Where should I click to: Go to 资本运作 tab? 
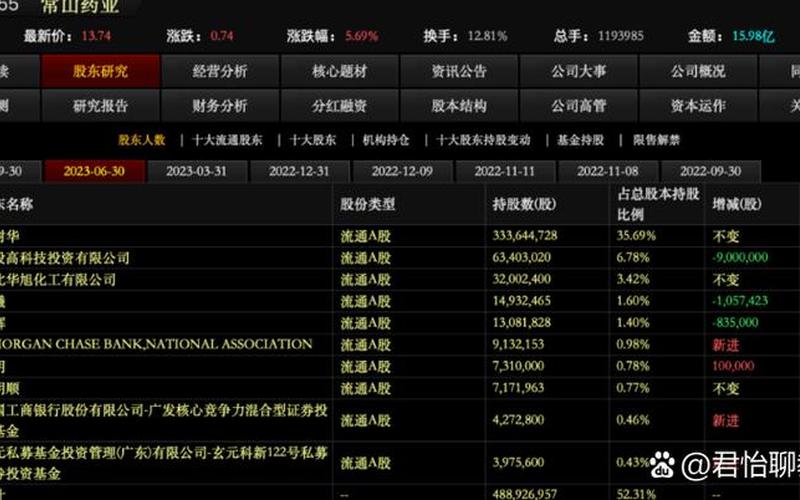point(698,106)
